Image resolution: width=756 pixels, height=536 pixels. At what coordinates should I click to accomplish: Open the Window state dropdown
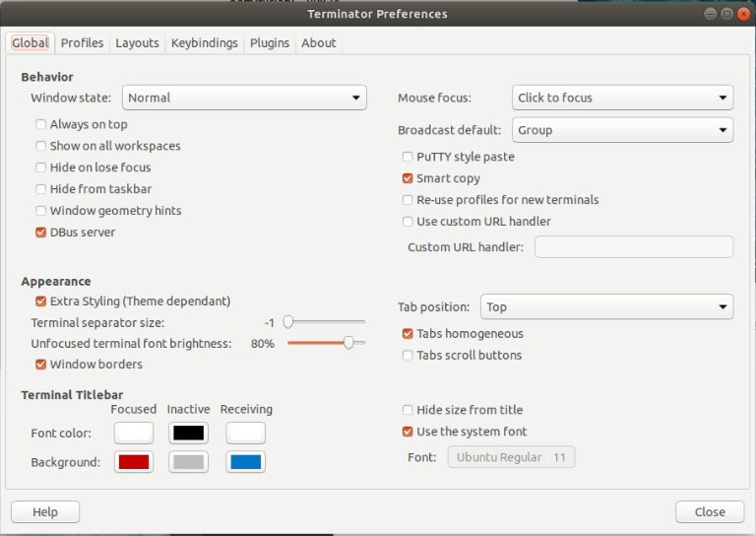click(244, 98)
